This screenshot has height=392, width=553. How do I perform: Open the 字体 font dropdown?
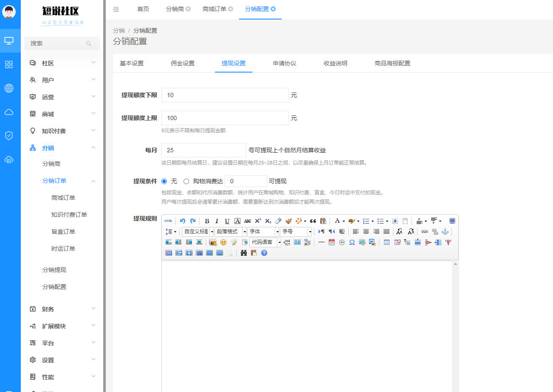pyautogui.click(x=263, y=232)
